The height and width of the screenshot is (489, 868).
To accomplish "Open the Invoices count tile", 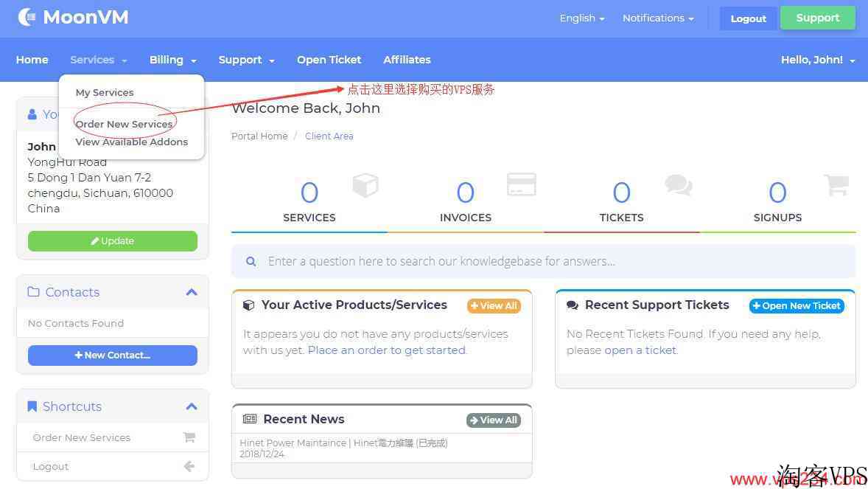I will coord(466,202).
